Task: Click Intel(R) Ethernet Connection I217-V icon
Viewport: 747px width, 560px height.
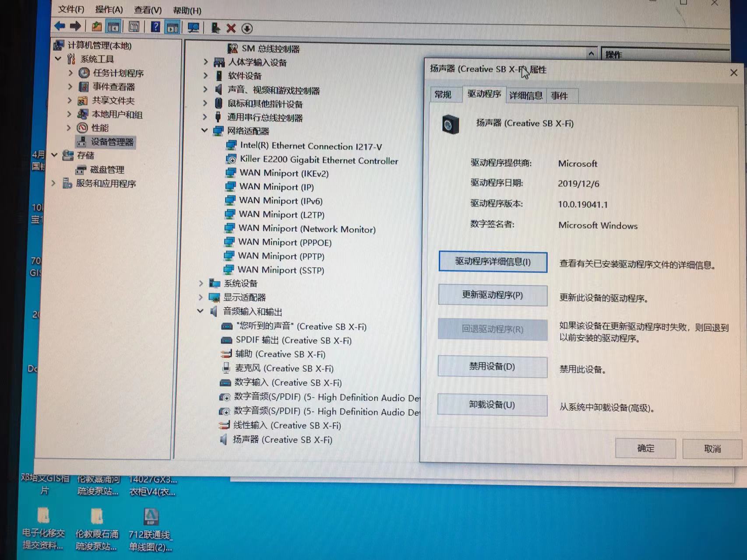Action: (231, 145)
